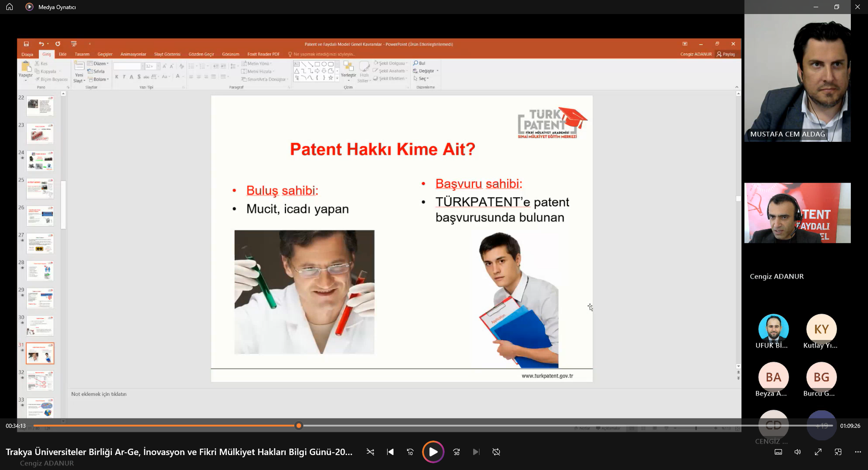Enter full screen with the expand arrows

tap(818, 452)
